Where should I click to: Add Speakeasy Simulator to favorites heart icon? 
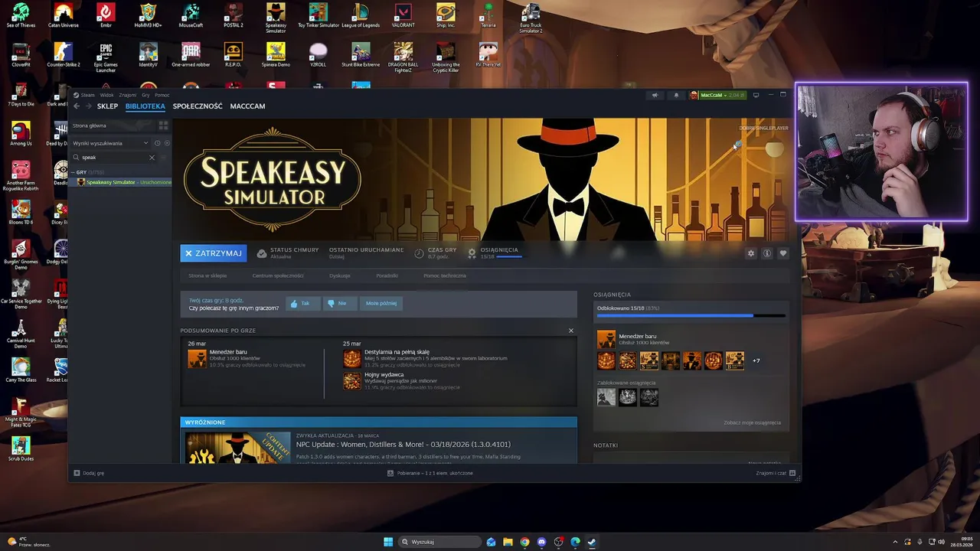[782, 253]
